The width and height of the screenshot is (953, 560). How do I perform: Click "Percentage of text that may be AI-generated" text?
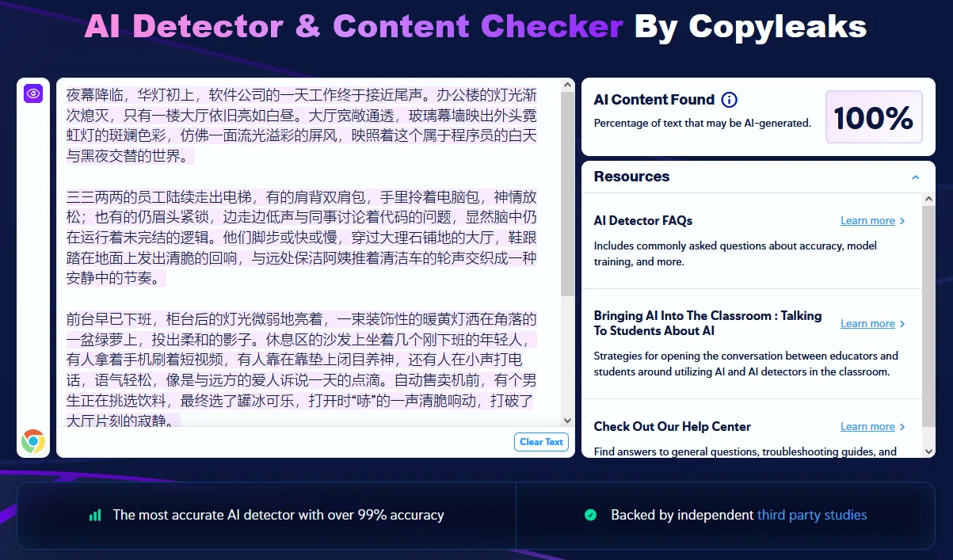703,124
